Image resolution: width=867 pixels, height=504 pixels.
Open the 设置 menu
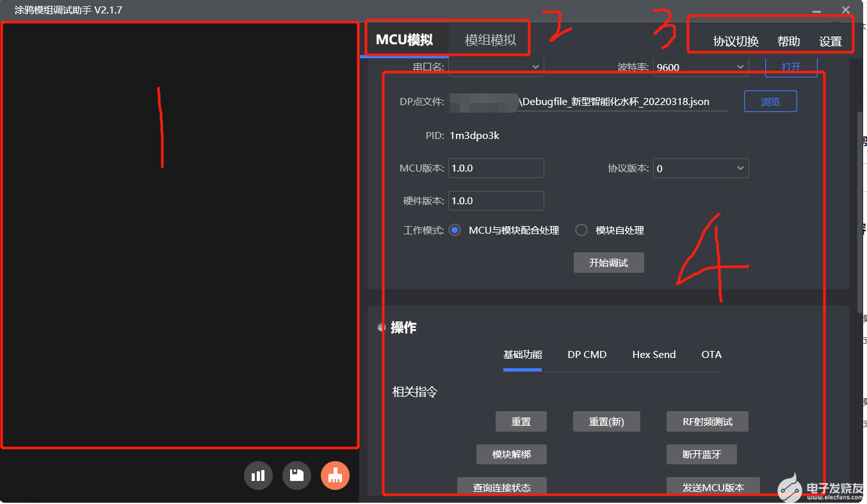pos(831,42)
